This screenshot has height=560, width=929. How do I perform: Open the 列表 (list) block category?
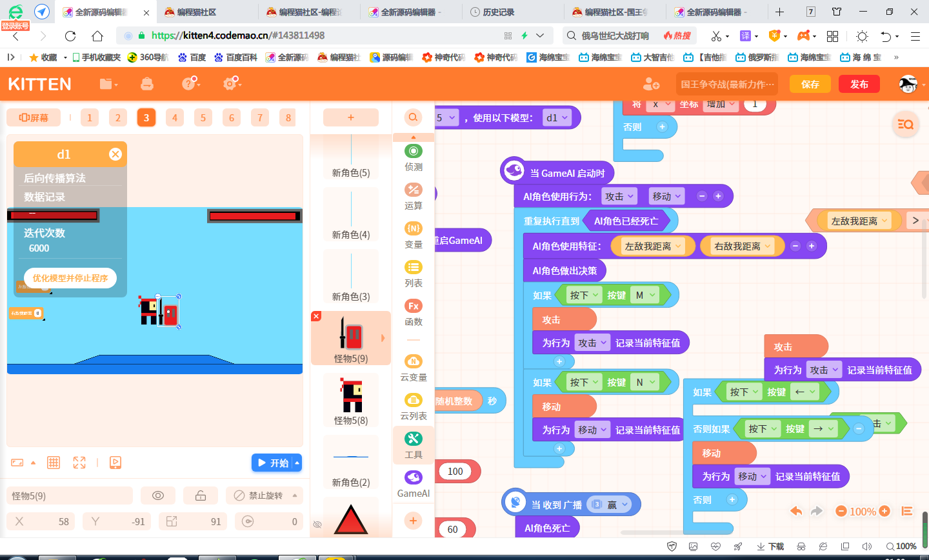pyautogui.click(x=414, y=274)
